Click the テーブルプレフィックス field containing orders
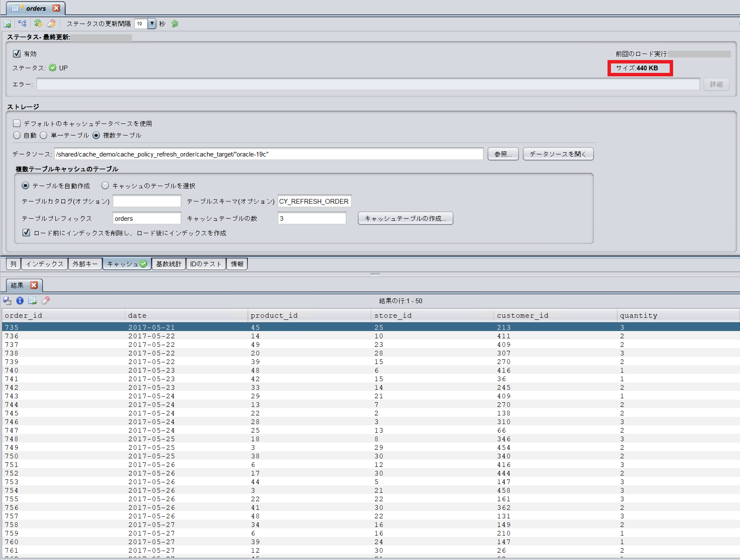The height and width of the screenshot is (560, 740). 147,218
